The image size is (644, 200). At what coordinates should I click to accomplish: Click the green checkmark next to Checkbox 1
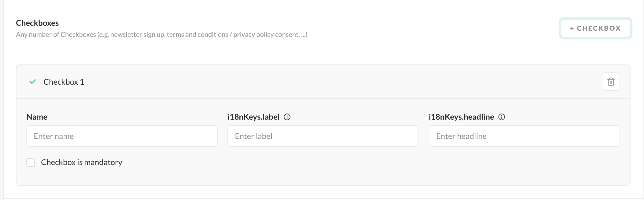pyautogui.click(x=33, y=82)
